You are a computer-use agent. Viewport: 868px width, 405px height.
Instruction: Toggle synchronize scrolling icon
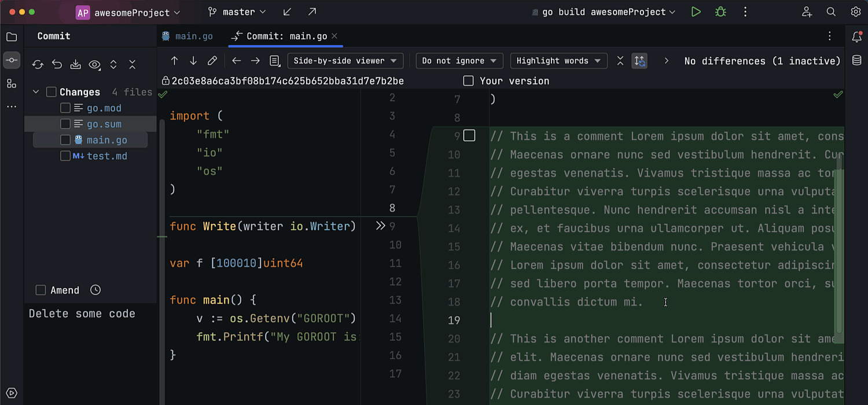(x=639, y=61)
